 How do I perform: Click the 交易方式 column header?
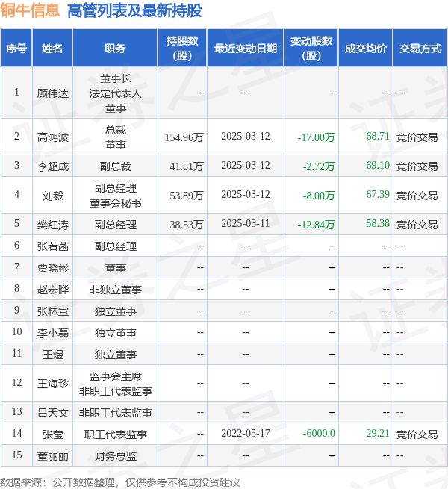[420, 49]
